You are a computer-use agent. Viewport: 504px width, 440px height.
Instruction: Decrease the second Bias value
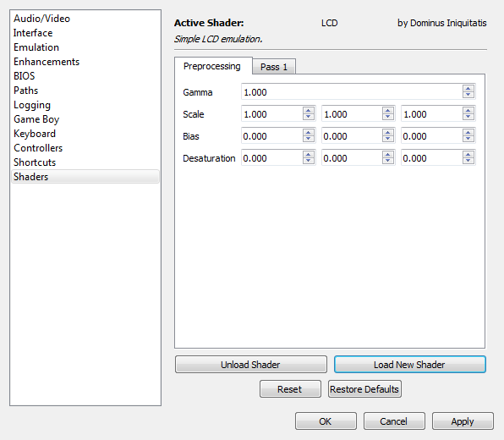point(388,139)
